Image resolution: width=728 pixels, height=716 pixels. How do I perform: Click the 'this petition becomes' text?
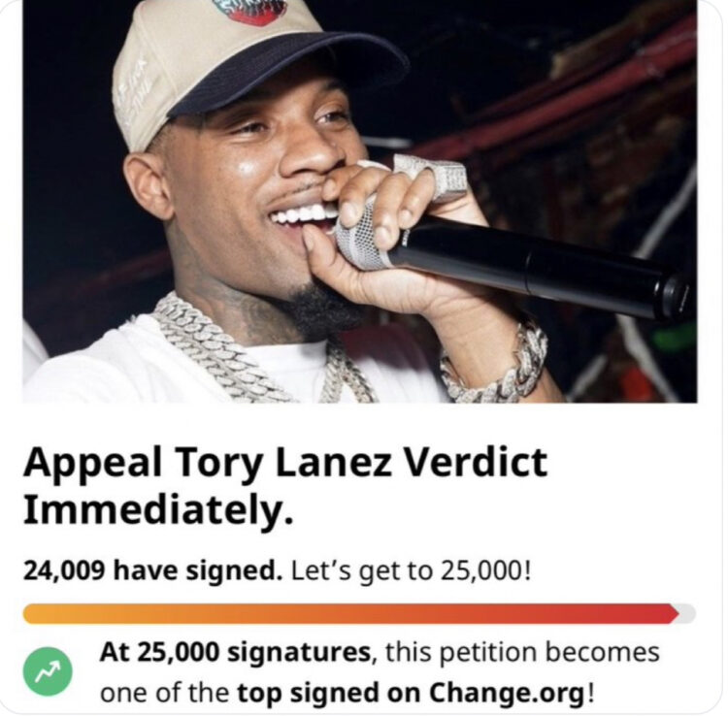pyautogui.click(x=522, y=652)
